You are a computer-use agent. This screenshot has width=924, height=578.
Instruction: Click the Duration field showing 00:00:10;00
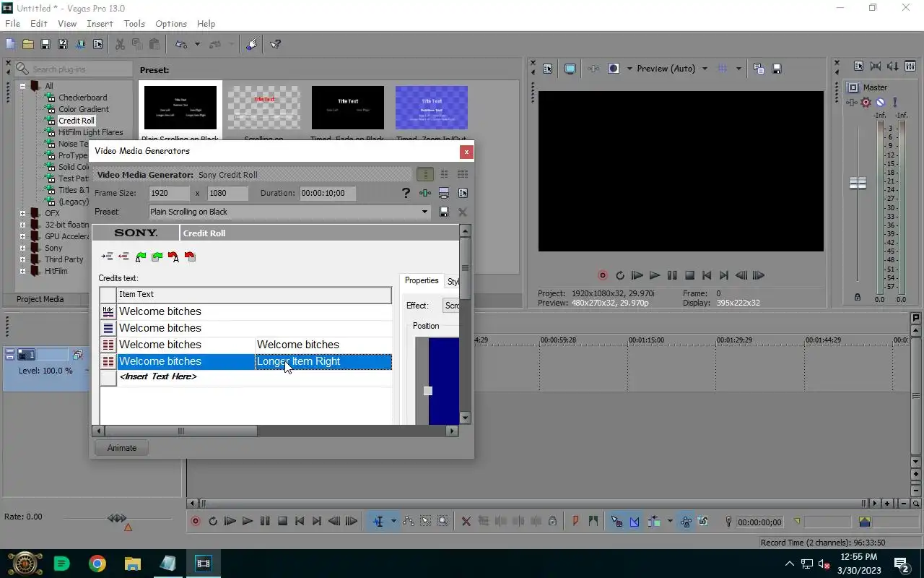pyautogui.click(x=327, y=193)
